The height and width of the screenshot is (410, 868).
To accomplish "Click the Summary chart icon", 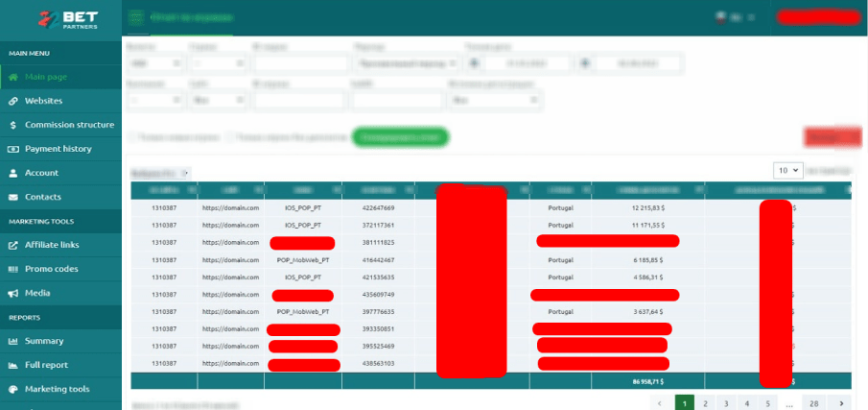I will (x=13, y=341).
